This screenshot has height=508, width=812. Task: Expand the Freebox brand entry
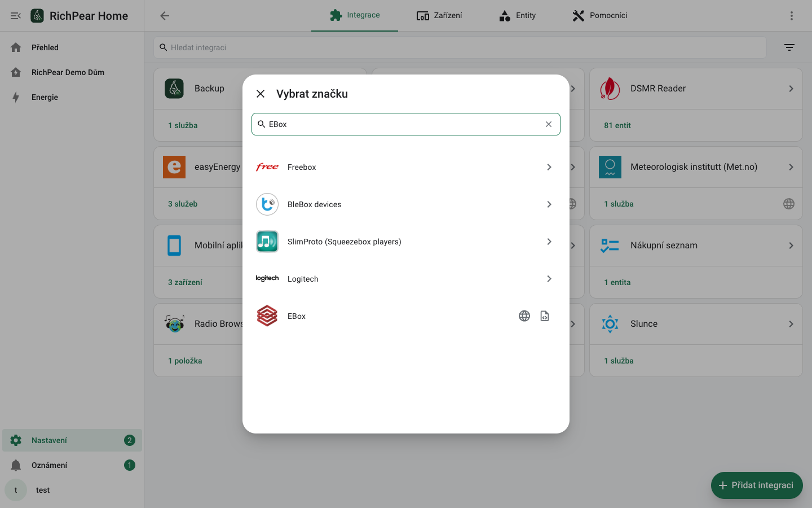point(549,167)
